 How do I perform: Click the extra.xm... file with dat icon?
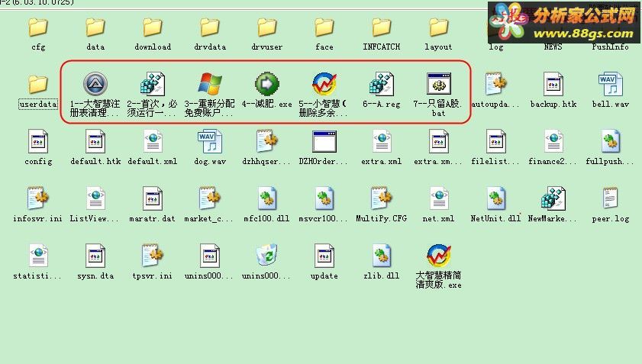(438, 142)
